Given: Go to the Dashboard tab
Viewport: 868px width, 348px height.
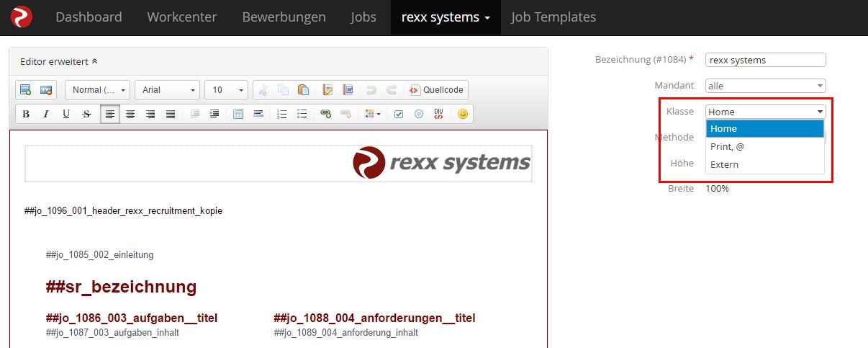Looking at the screenshot, I should click(x=89, y=17).
